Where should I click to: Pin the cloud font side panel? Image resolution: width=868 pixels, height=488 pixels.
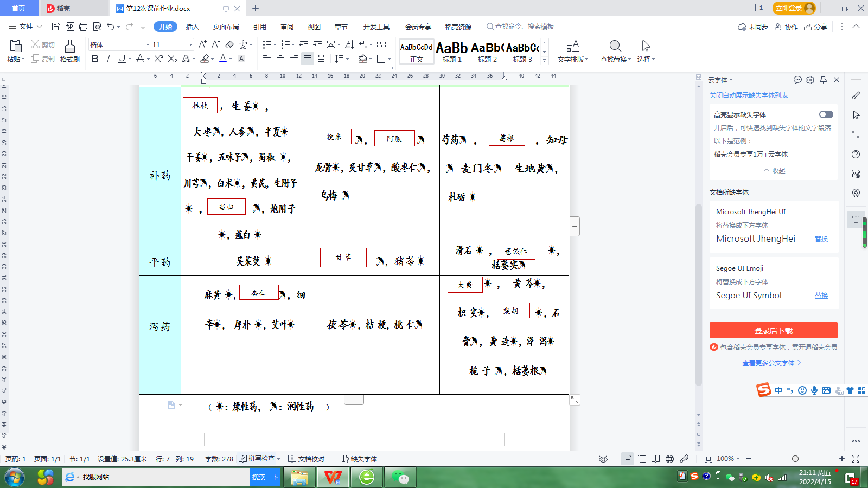coord(824,80)
